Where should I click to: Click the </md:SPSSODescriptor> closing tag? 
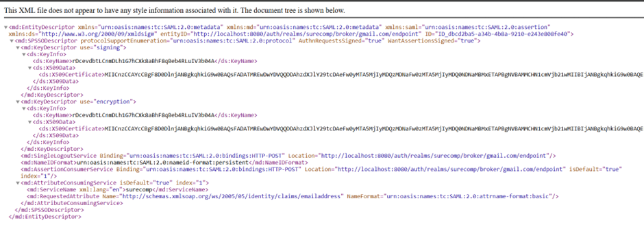click(x=49, y=209)
